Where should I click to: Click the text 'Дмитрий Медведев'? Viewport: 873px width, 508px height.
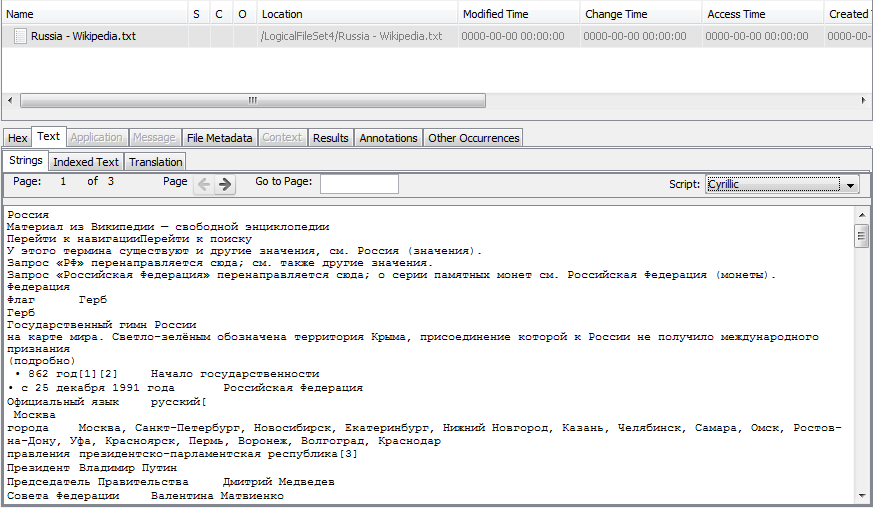click(x=278, y=482)
